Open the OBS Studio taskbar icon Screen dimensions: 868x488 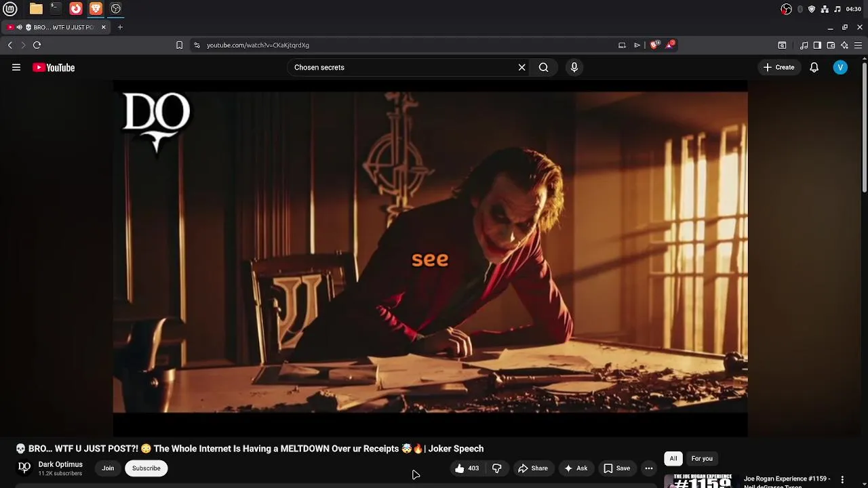pyautogui.click(x=116, y=9)
